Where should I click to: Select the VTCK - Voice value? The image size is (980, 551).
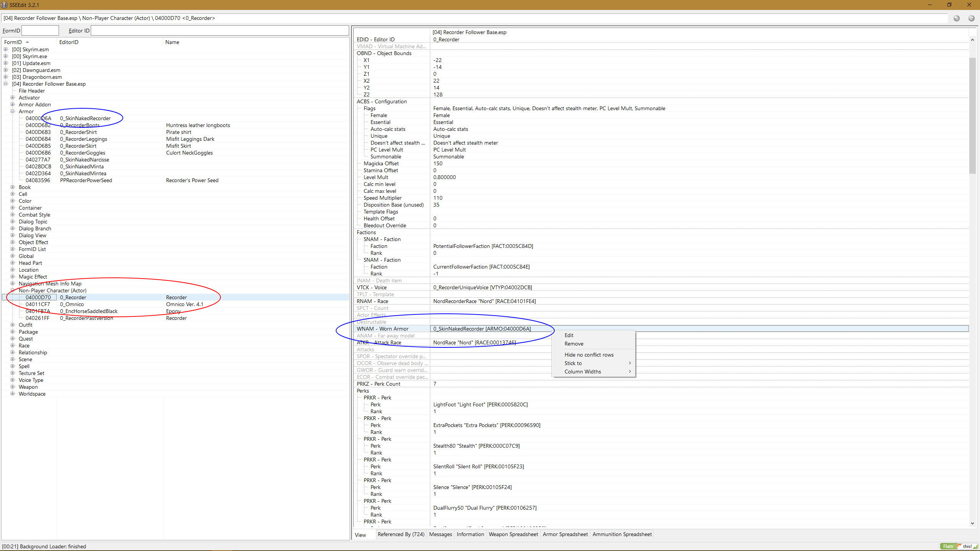482,287
